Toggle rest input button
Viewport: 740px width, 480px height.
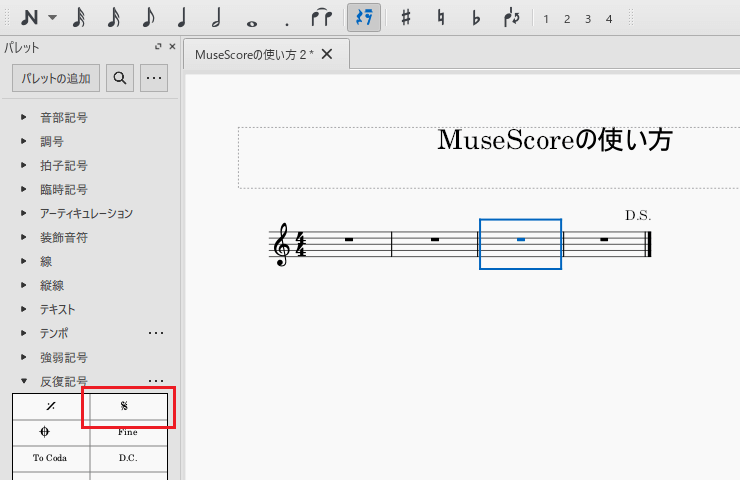[364, 17]
